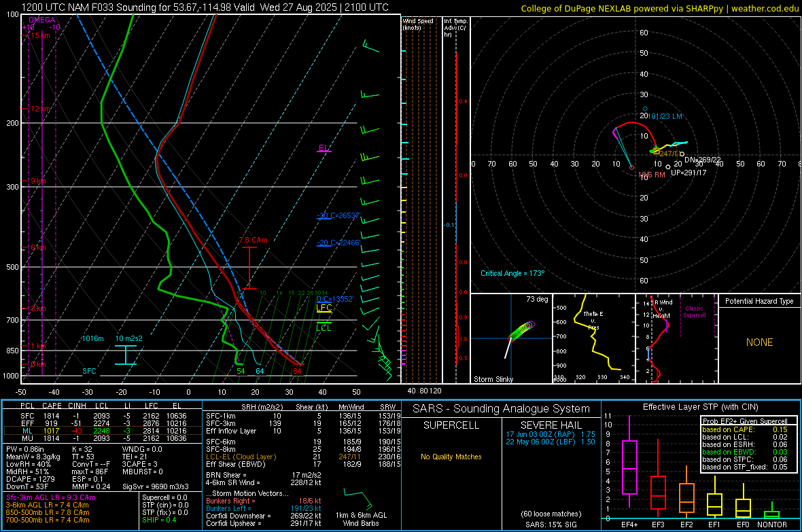802x532 pixels.
Task: Click the SARS - Sounding Analogue System header
Action: click(x=502, y=409)
